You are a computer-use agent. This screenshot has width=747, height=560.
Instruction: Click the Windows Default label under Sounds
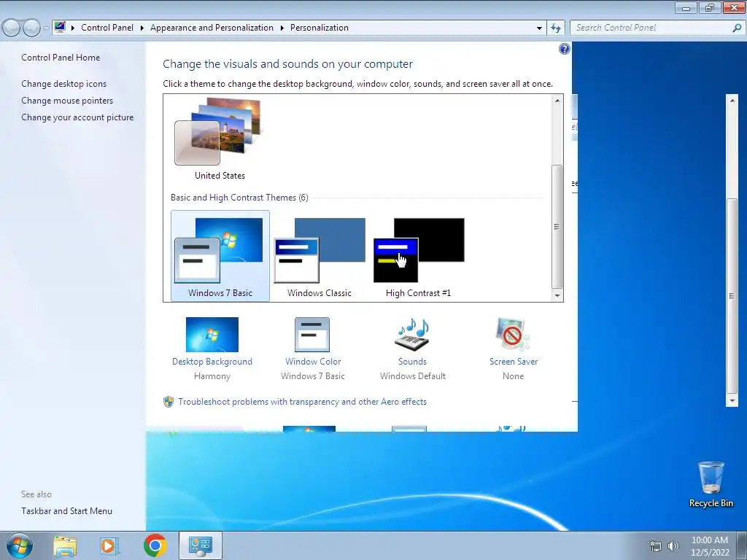tap(413, 376)
